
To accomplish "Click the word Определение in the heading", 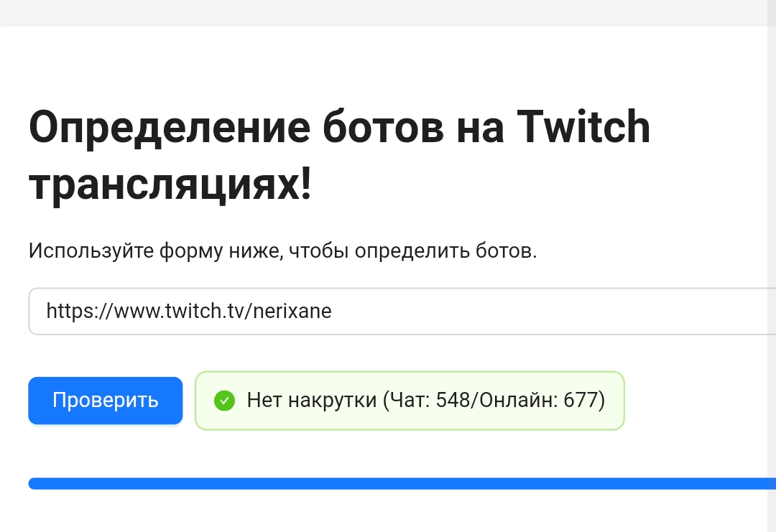I will click(x=170, y=129).
